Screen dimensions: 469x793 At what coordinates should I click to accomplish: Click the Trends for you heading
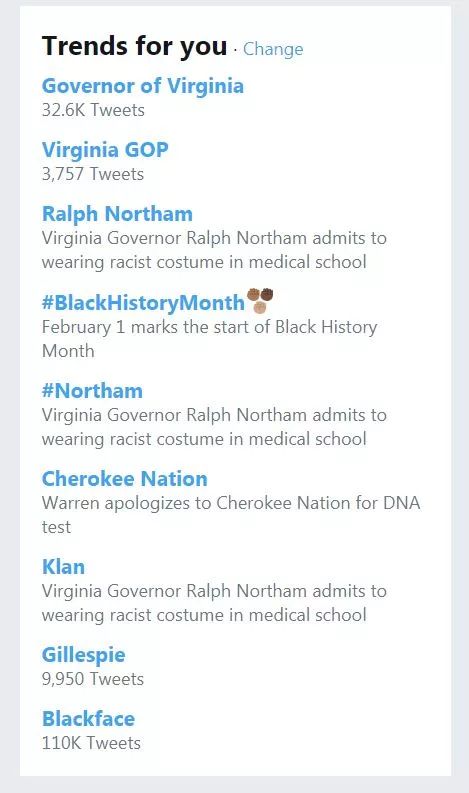point(135,47)
